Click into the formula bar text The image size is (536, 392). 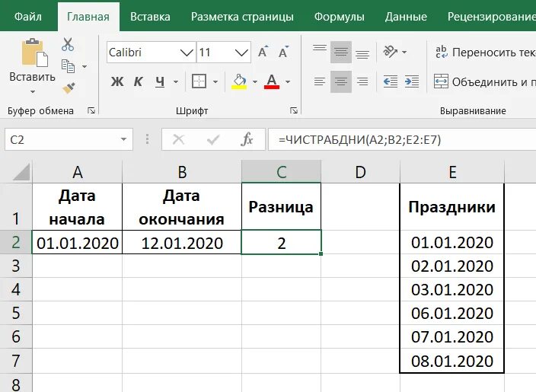coord(359,139)
